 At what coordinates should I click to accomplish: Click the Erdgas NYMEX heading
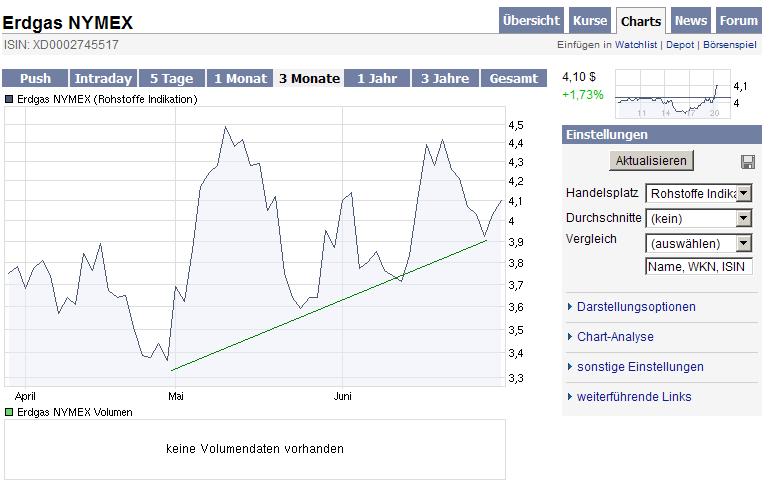point(68,23)
